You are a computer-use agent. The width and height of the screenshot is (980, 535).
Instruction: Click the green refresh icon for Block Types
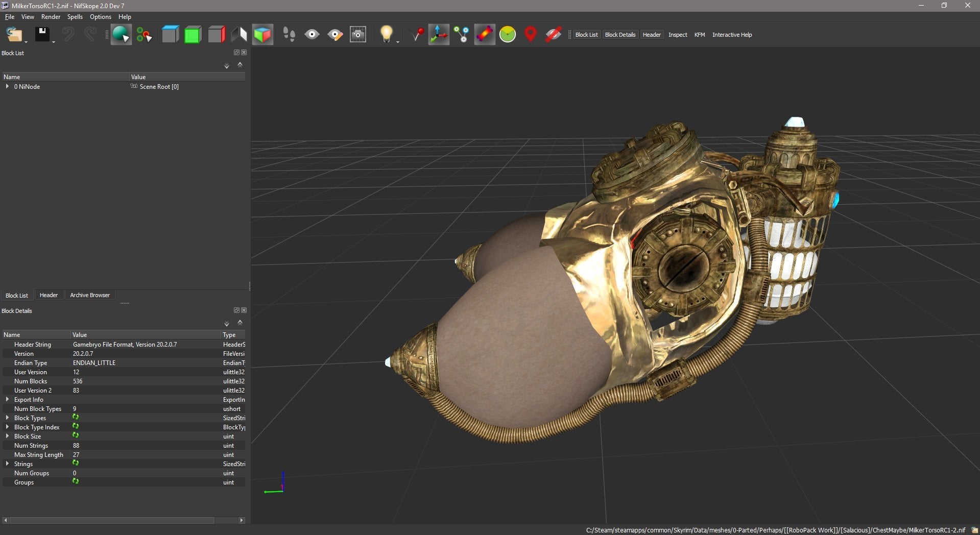tap(76, 417)
